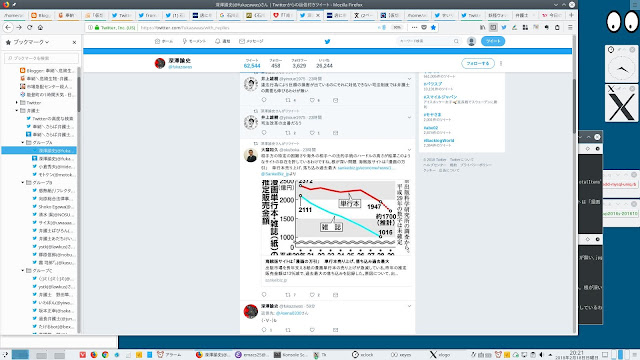Go back with the browser back arrow
640x360 pixels.
8,27
